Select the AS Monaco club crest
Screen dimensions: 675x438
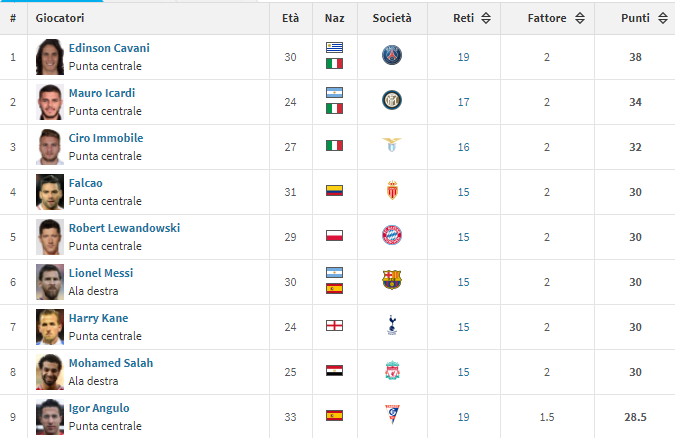tap(392, 190)
